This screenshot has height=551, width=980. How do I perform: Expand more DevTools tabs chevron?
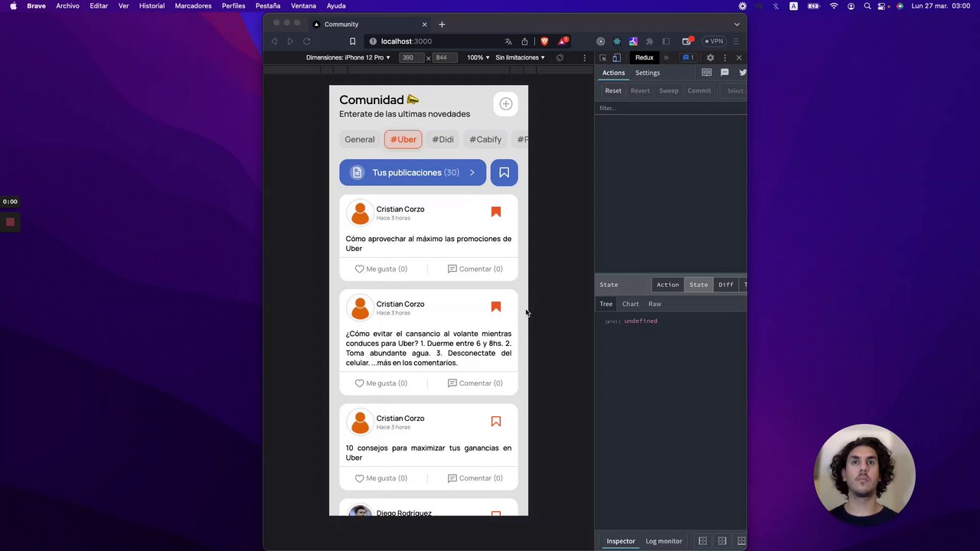tap(666, 57)
